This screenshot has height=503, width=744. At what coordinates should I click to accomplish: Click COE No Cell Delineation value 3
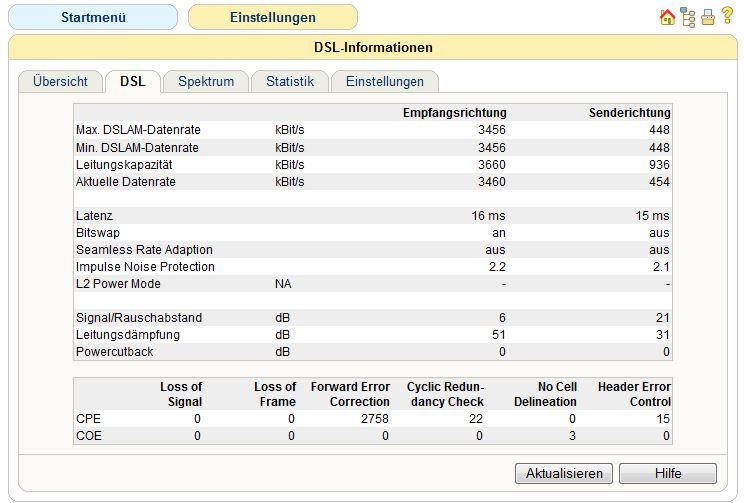[572, 436]
